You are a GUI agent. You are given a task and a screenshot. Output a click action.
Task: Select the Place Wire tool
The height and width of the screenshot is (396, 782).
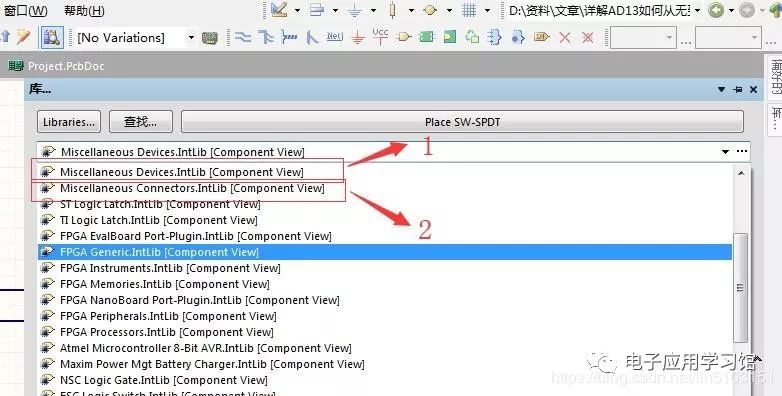click(x=243, y=37)
